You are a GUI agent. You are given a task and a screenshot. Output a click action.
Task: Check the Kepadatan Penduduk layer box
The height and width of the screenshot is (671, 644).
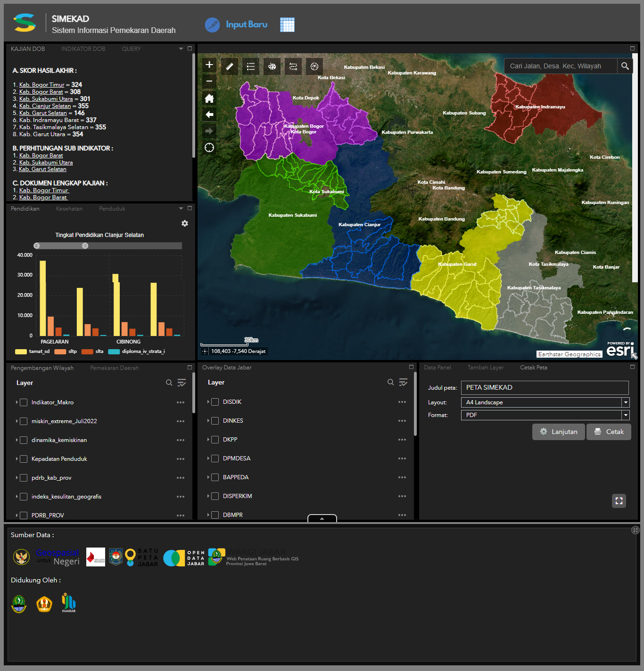(x=24, y=459)
